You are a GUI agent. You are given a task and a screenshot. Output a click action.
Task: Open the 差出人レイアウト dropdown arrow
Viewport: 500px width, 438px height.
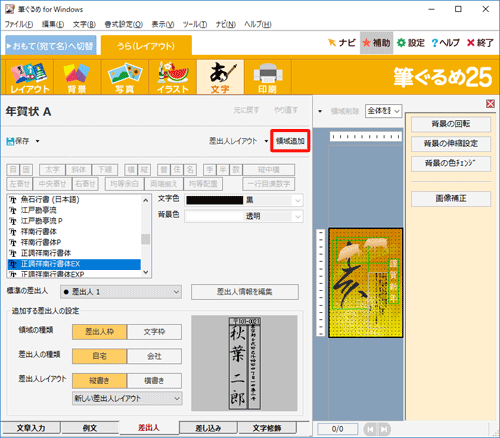pyautogui.click(x=266, y=141)
